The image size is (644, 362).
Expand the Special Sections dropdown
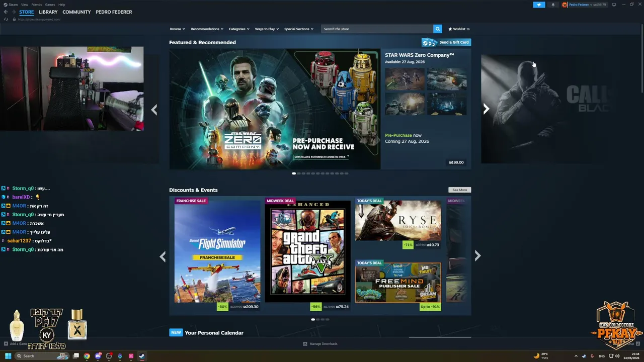[x=299, y=29]
